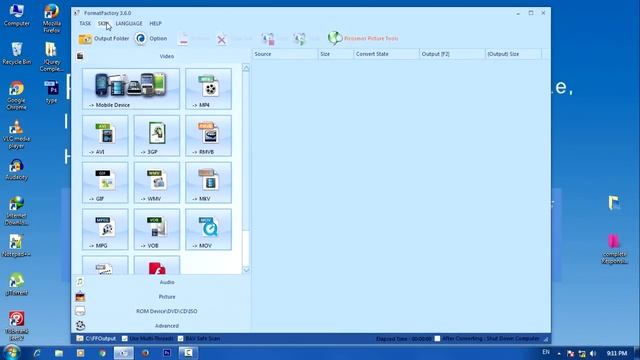Select the Mozilla Firefox desktop icon

coord(51,18)
